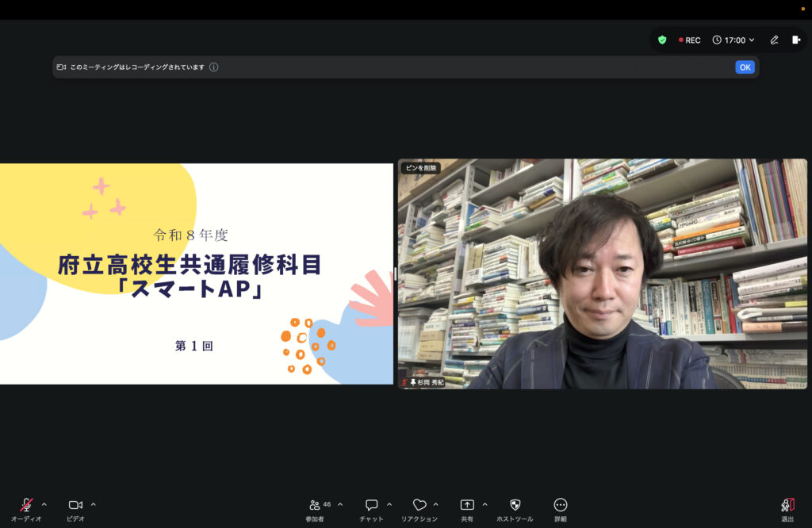
Task: Unmute the microphone via オーディオ icon
Action: coord(26,505)
